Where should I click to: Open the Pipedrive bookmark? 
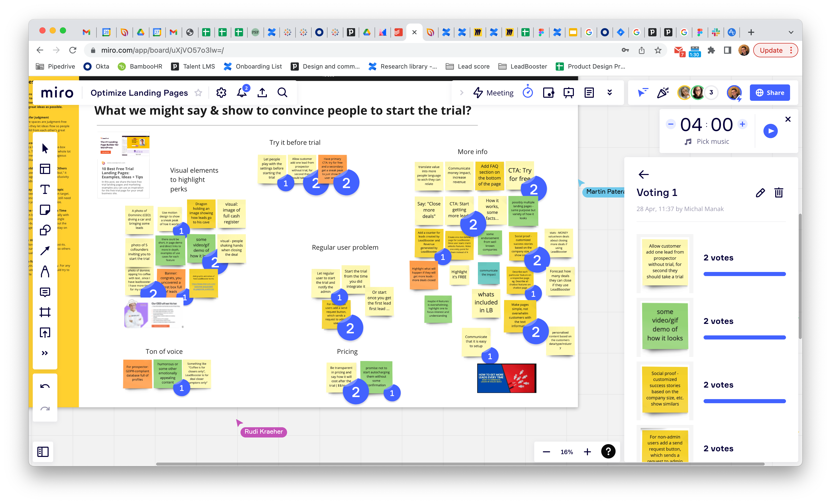(55, 67)
